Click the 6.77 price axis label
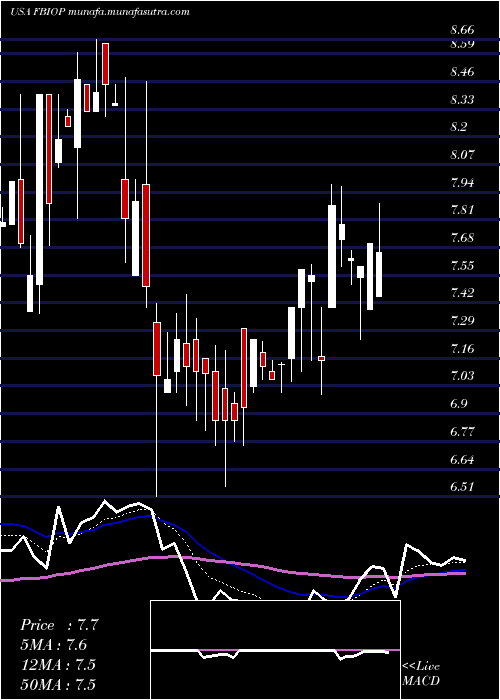Viewport: 500px width, 700px height. point(462,432)
